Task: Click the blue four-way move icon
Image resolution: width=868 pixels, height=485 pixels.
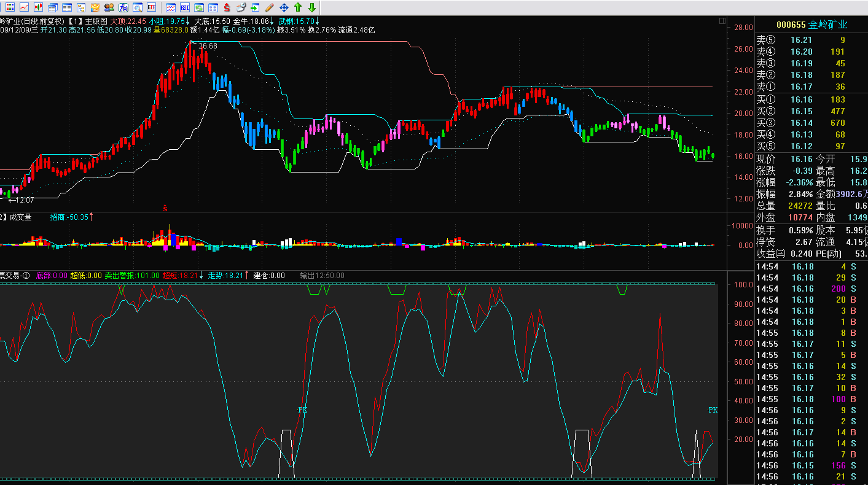Action: pos(284,7)
